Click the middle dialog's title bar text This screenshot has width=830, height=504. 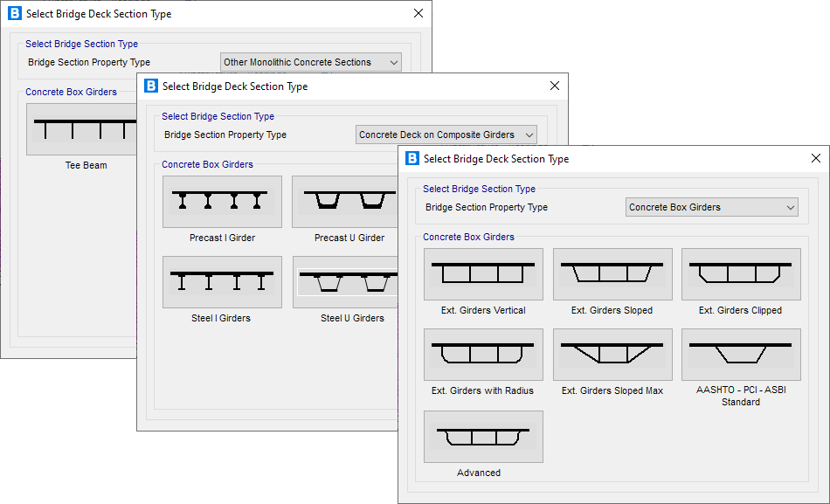click(234, 86)
